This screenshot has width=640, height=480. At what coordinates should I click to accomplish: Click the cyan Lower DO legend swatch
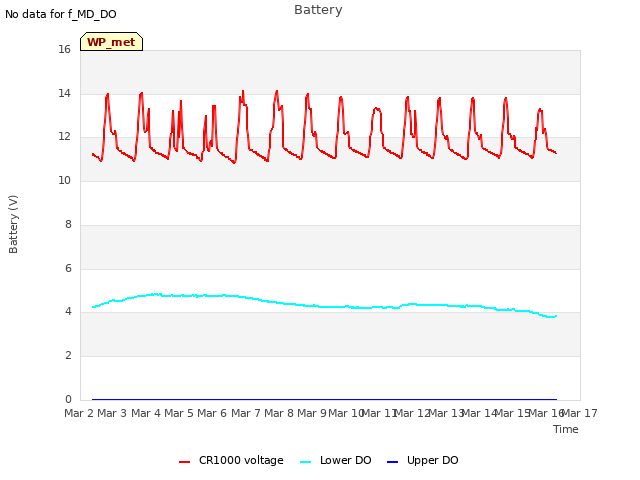(x=305, y=462)
